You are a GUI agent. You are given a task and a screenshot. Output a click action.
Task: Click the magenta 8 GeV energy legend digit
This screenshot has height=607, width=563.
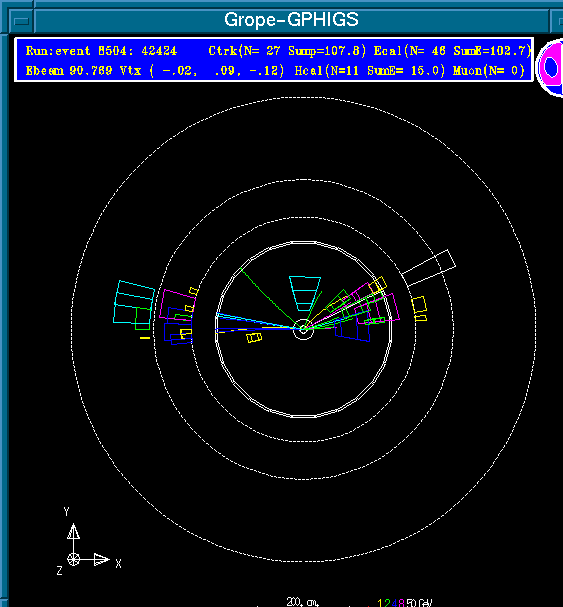click(x=401, y=603)
